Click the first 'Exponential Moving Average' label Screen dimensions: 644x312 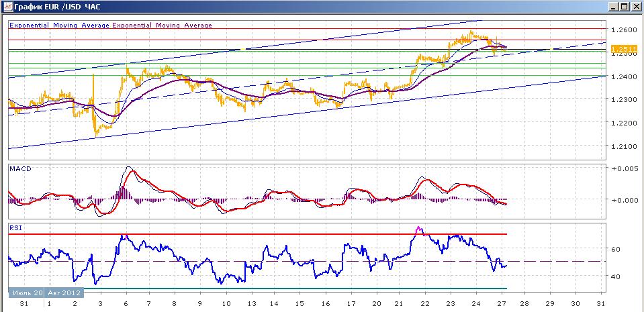pos(59,25)
